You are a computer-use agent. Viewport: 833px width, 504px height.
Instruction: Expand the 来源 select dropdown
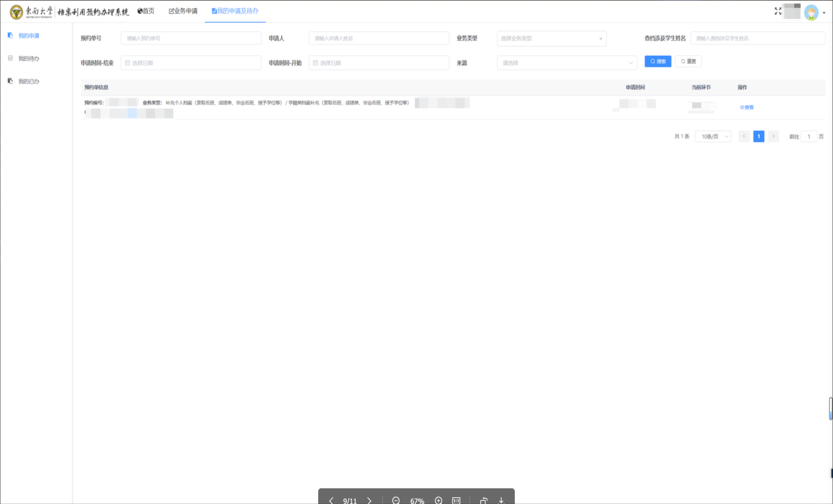click(566, 63)
